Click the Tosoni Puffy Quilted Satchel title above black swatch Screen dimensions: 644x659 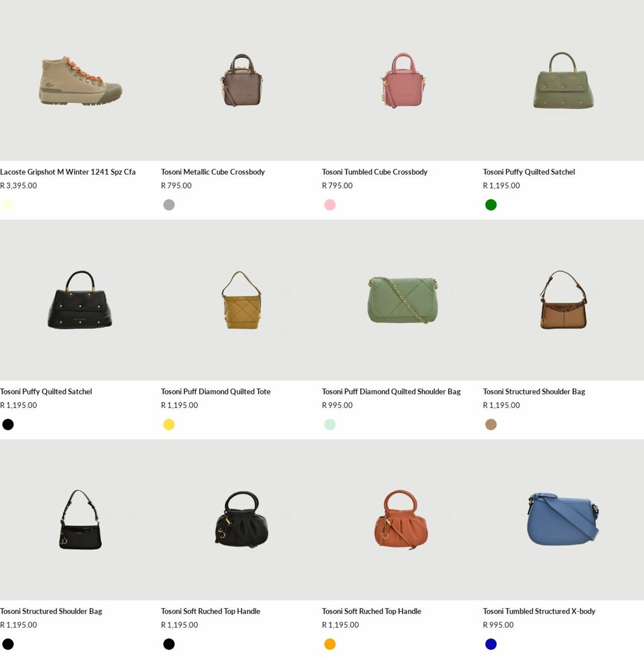(46, 392)
